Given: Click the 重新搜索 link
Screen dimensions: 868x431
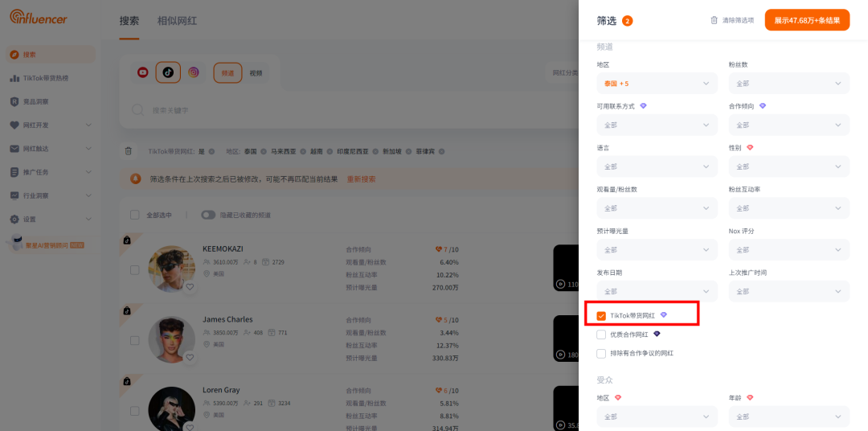Looking at the screenshot, I should 362,179.
